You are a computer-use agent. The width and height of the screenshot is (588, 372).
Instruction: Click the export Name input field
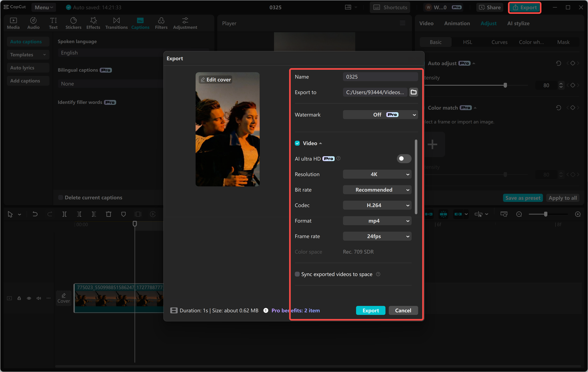point(380,77)
